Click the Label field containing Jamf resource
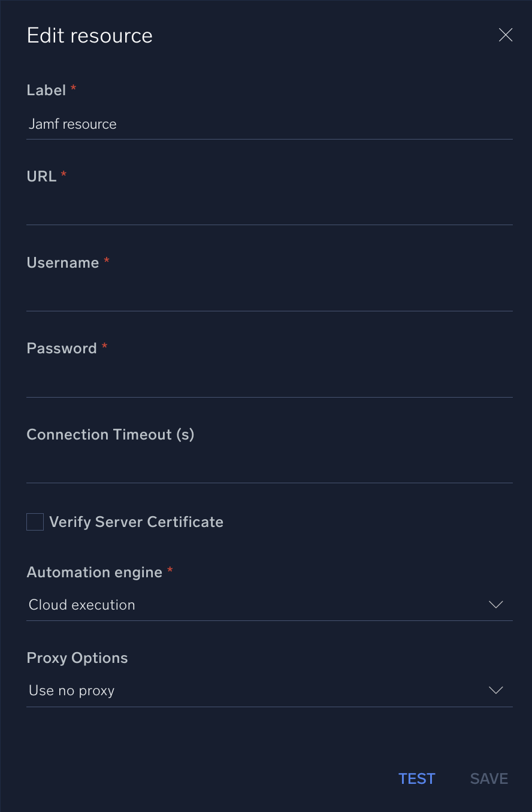Viewport: 532px width, 812px height. (269, 125)
